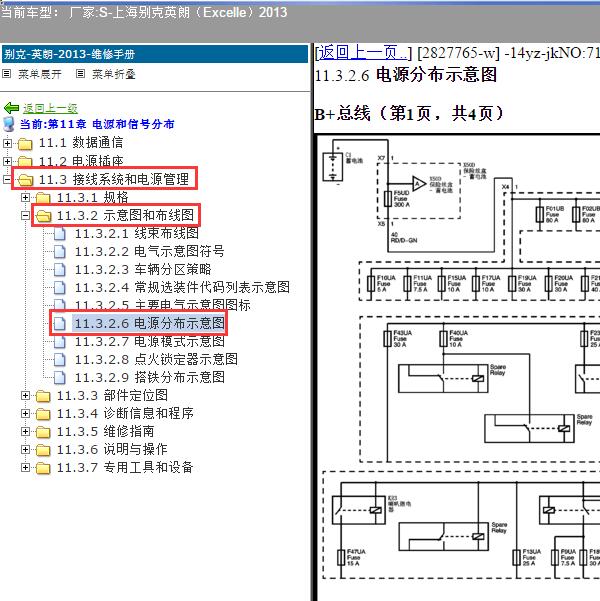The image size is (600, 601).
Task: Click the 11.3.2 open folder icon
Action: (43, 216)
